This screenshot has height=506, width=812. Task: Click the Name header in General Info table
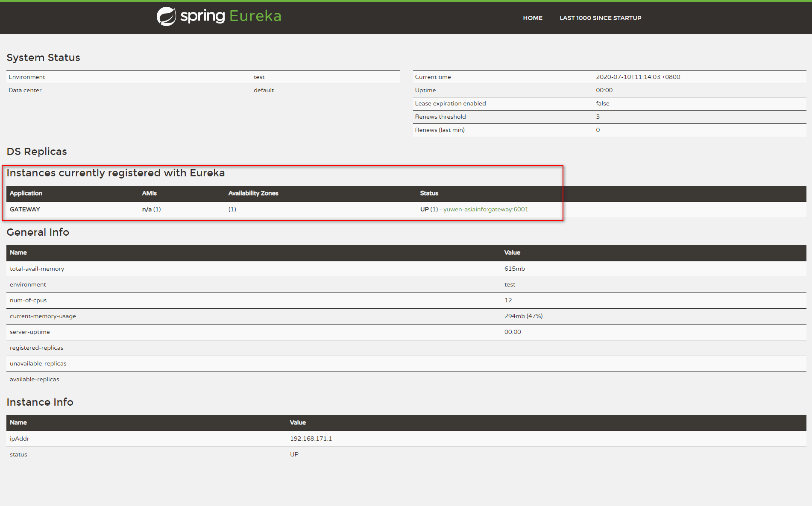[18, 252]
